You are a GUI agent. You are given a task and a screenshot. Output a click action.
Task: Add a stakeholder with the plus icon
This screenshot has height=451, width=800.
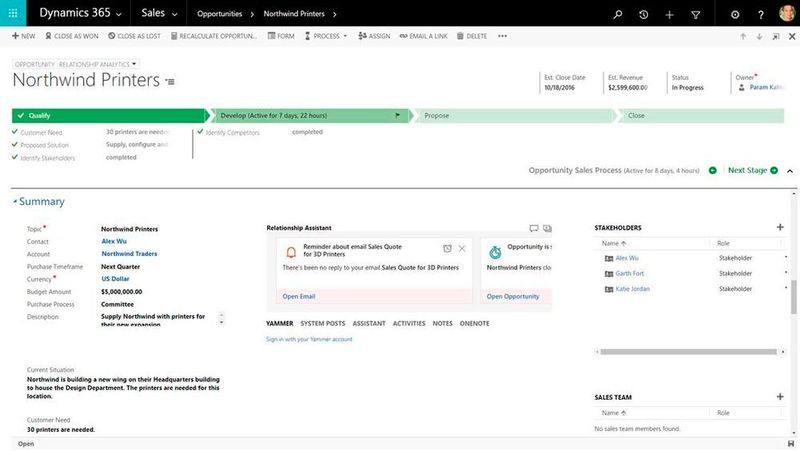tap(780, 227)
